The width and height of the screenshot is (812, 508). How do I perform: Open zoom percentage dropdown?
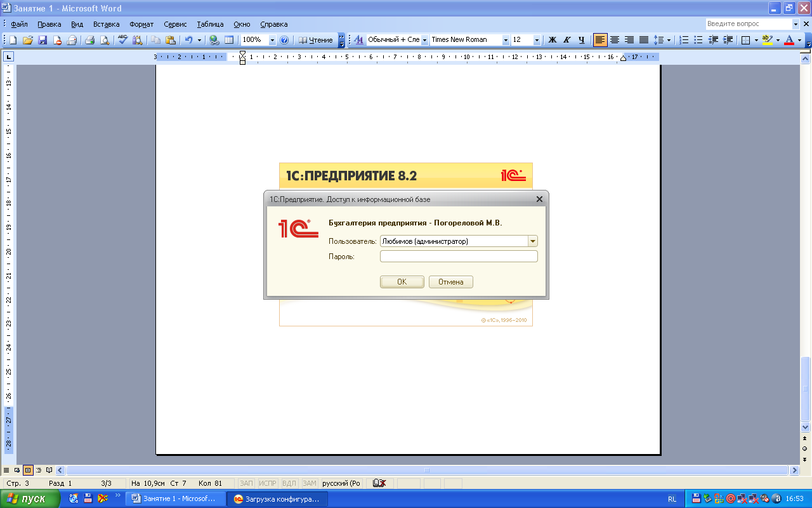pos(272,40)
